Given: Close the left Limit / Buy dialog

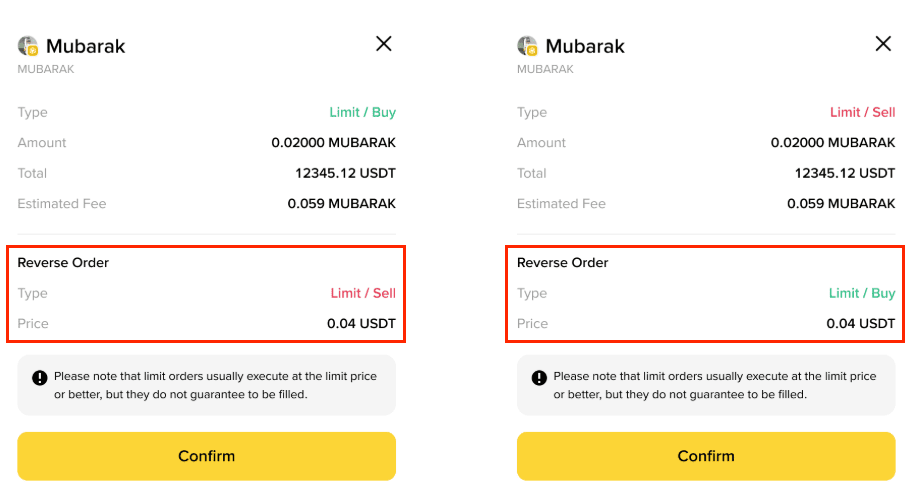Looking at the screenshot, I should pyautogui.click(x=384, y=44).
